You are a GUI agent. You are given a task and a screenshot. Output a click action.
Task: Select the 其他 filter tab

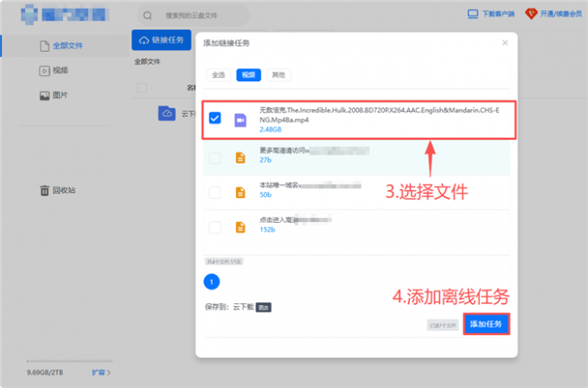point(278,75)
